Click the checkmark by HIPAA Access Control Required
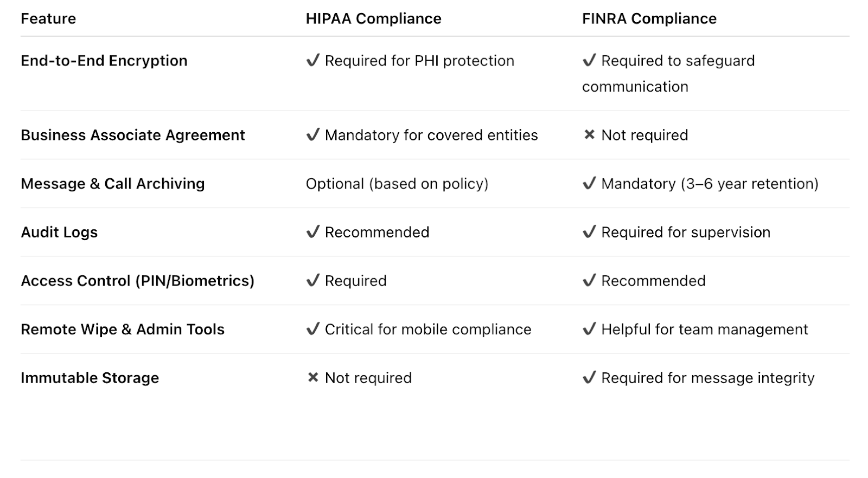 pyautogui.click(x=313, y=280)
